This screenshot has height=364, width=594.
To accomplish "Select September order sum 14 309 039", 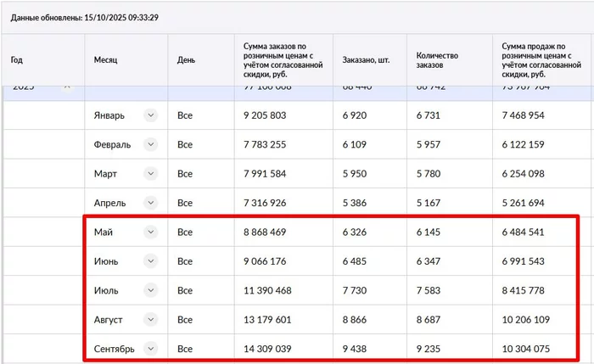I will click(267, 348).
